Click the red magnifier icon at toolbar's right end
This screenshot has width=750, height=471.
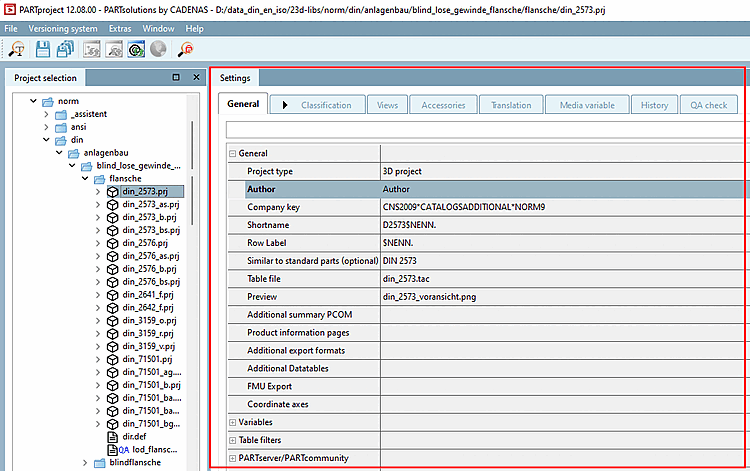click(x=184, y=48)
